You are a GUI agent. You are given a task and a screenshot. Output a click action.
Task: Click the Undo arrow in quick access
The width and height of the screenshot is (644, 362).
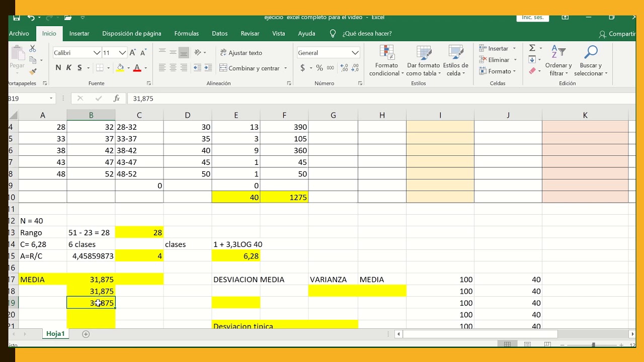click(31, 18)
